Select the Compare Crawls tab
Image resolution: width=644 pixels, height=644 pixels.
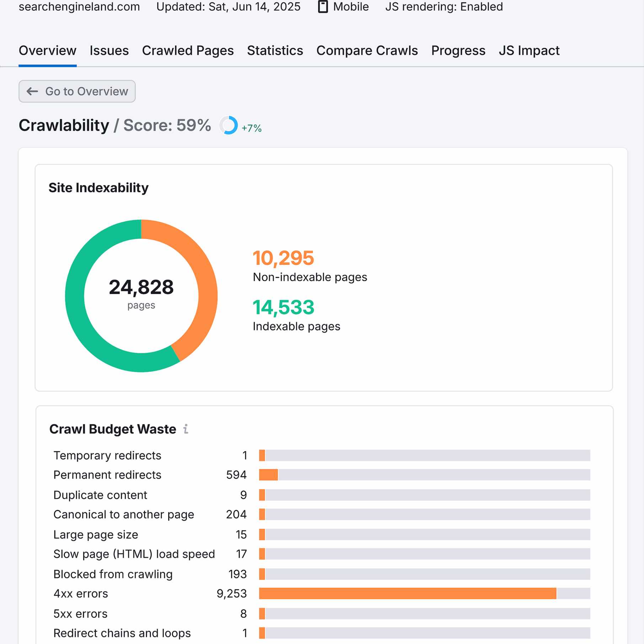click(x=367, y=51)
